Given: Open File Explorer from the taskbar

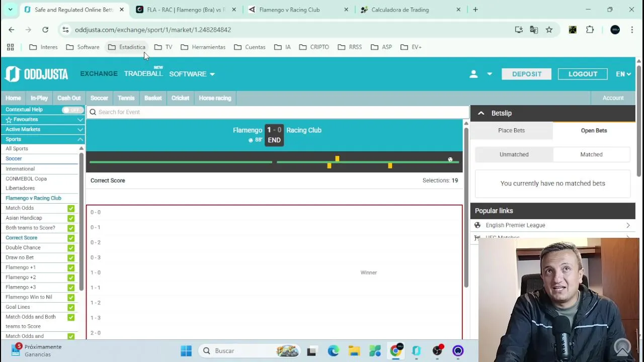Looking at the screenshot, I should click(x=354, y=351).
